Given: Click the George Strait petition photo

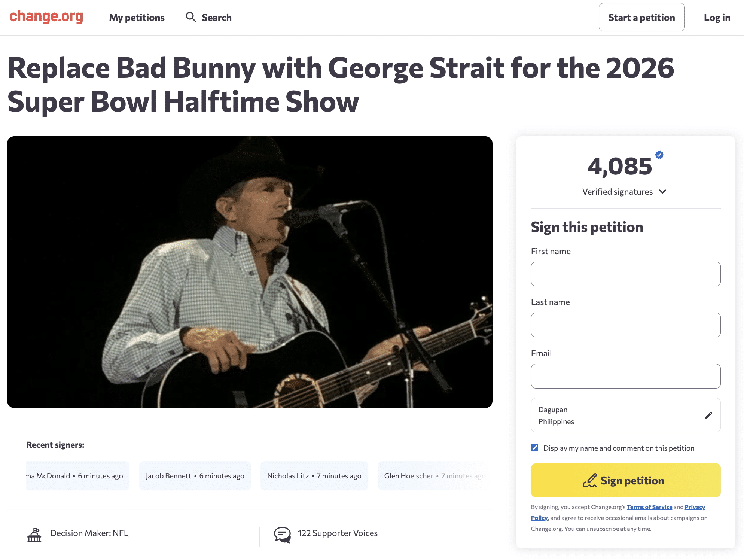Looking at the screenshot, I should click(250, 272).
